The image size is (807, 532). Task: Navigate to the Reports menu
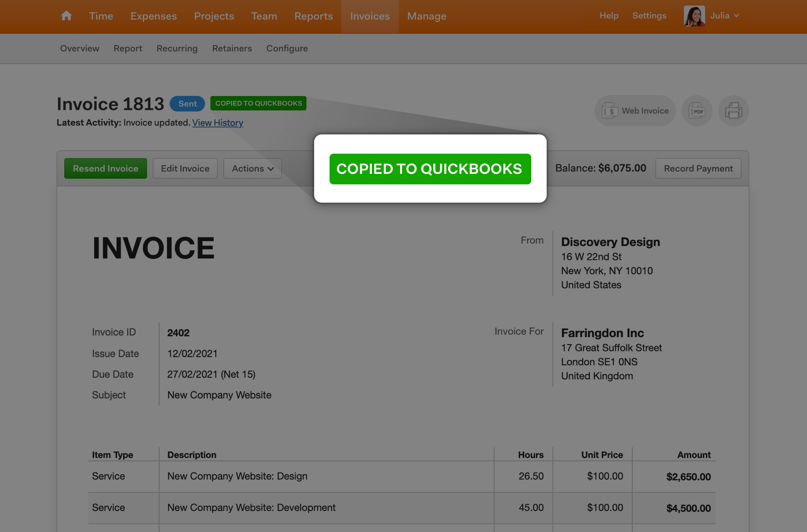[x=313, y=16]
